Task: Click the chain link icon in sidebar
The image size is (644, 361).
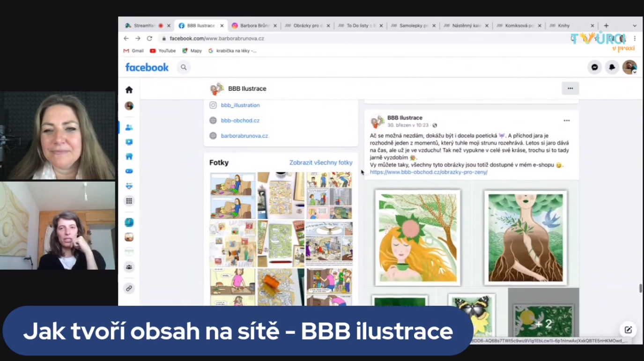Action: pos(129,288)
